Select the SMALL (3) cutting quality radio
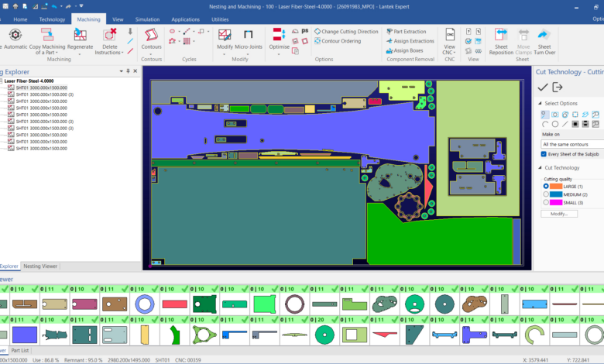Image resolution: width=604 pixels, height=364 pixels. coord(547,202)
